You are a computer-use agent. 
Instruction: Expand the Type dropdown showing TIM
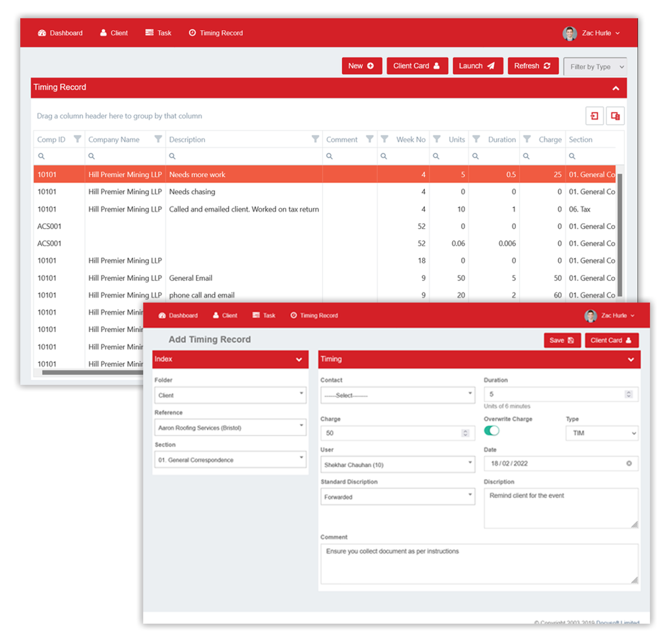click(x=602, y=433)
